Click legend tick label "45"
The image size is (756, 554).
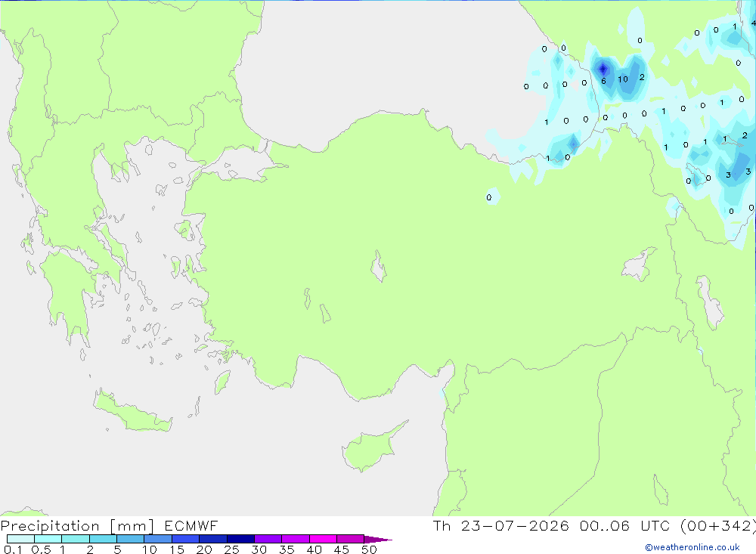[x=342, y=549]
